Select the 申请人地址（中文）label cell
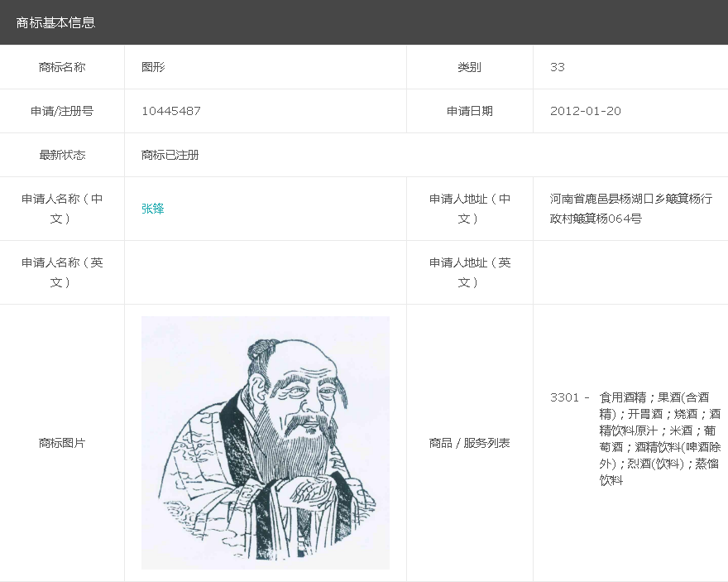The height and width of the screenshot is (582, 728). click(x=469, y=209)
